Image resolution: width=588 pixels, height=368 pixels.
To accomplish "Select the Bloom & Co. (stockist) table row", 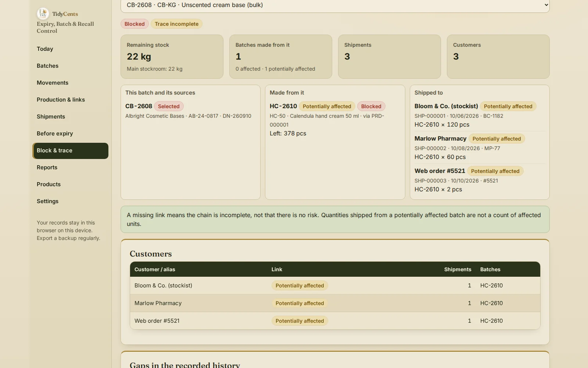I will pos(335,286).
